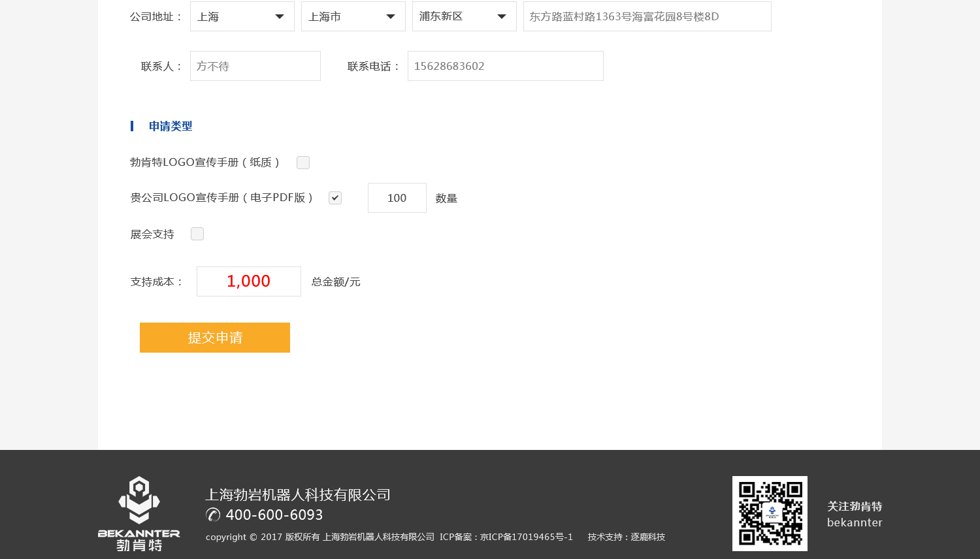Click the 逐鹿科技 tech support link

[x=647, y=537]
